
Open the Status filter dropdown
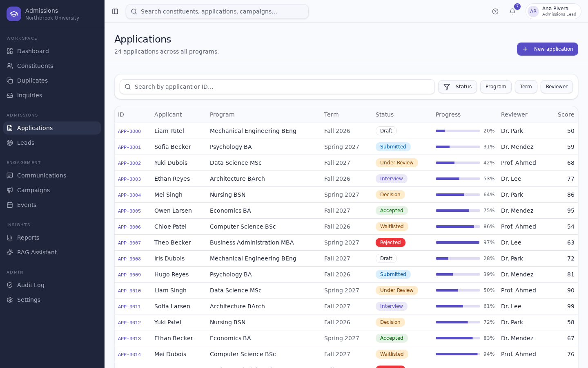[x=457, y=87]
